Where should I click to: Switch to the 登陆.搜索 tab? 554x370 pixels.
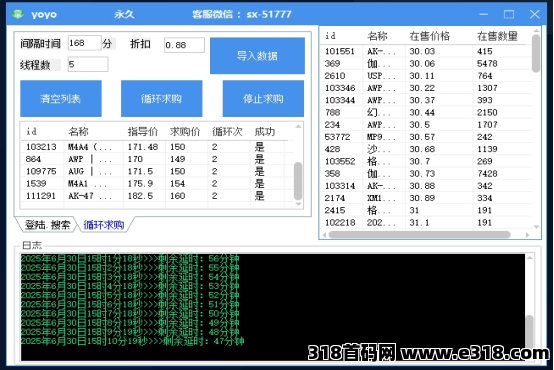(x=47, y=225)
